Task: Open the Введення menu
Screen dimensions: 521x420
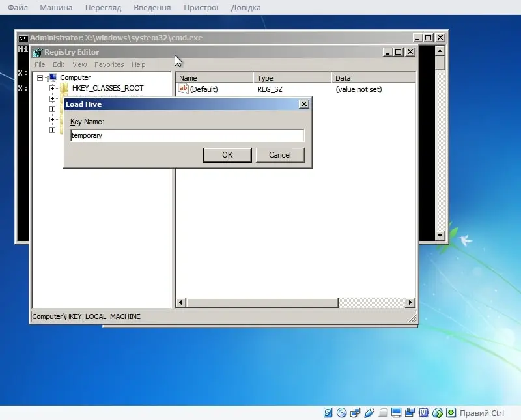Action: click(152, 7)
